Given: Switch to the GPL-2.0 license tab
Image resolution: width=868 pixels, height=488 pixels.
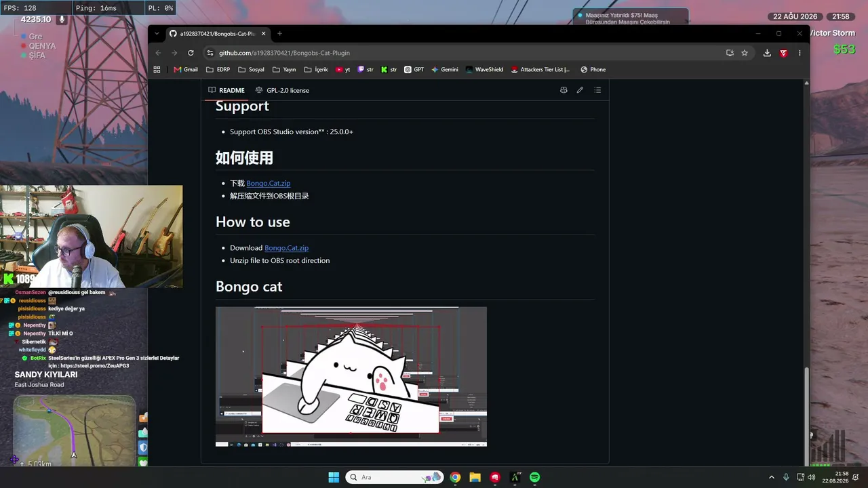Looking at the screenshot, I should 282,90.
